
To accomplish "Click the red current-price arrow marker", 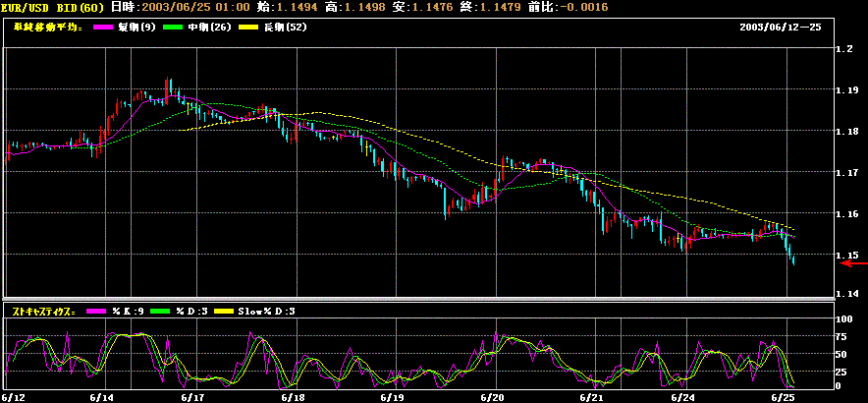I will coord(858,263).
